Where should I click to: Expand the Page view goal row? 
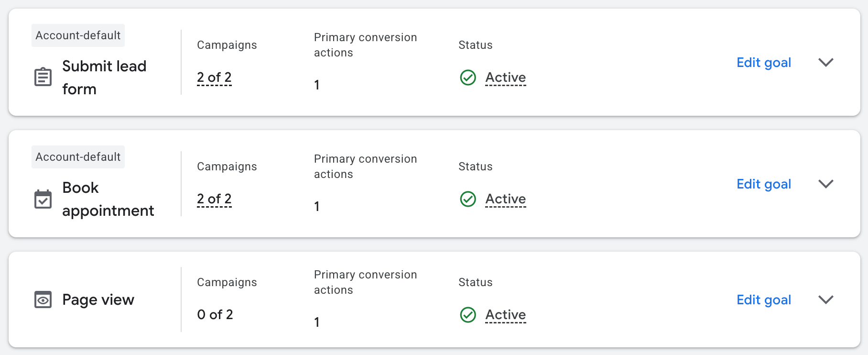tap(826, 300)
